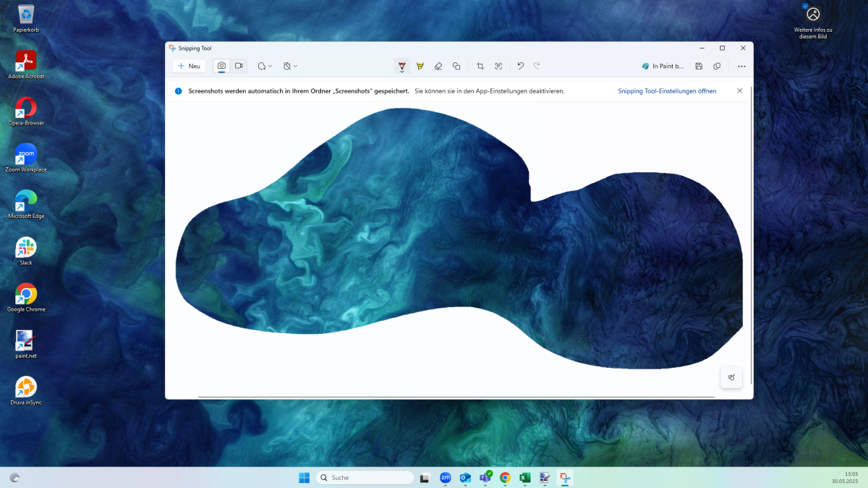This screenshot has width=868, height=488.
Task: Open the delay timer dropdown
Action: (290, 66)
